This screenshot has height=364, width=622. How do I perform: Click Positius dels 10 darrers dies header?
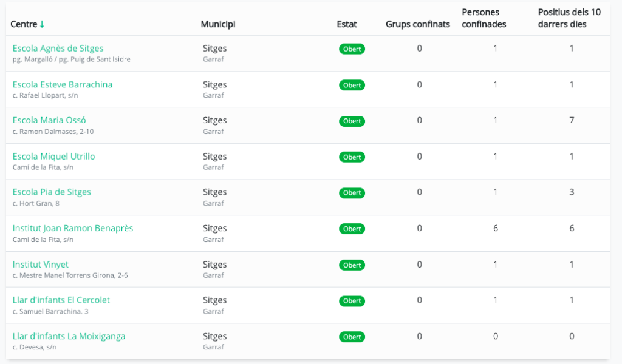pos(570,18)
